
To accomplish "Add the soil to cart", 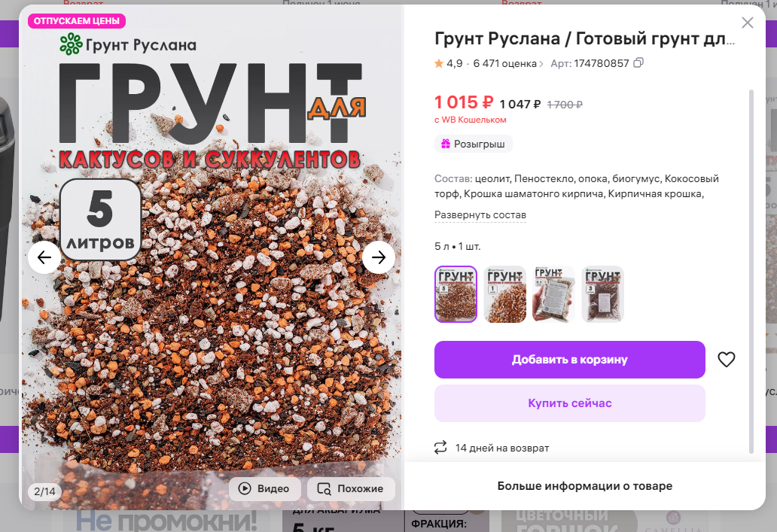I will (570, 360).
